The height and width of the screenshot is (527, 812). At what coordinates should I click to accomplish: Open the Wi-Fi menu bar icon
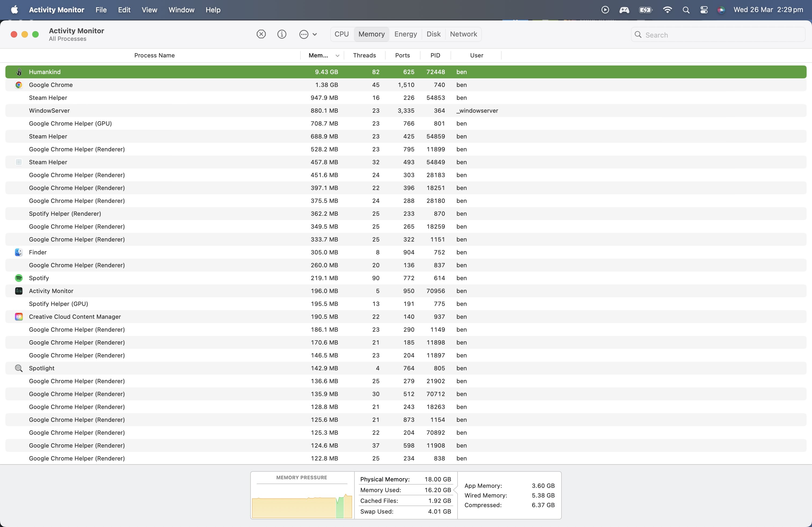[x=667, y=10]
